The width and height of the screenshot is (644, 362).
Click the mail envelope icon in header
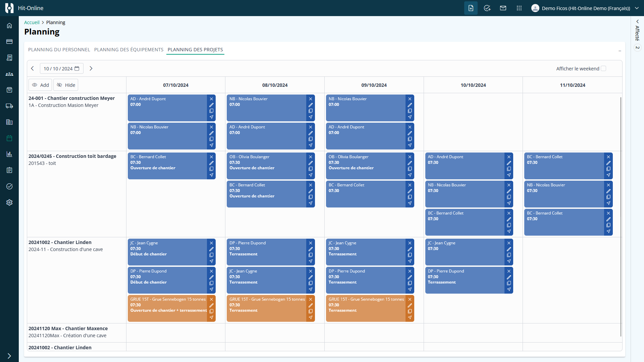click(503, 8)
